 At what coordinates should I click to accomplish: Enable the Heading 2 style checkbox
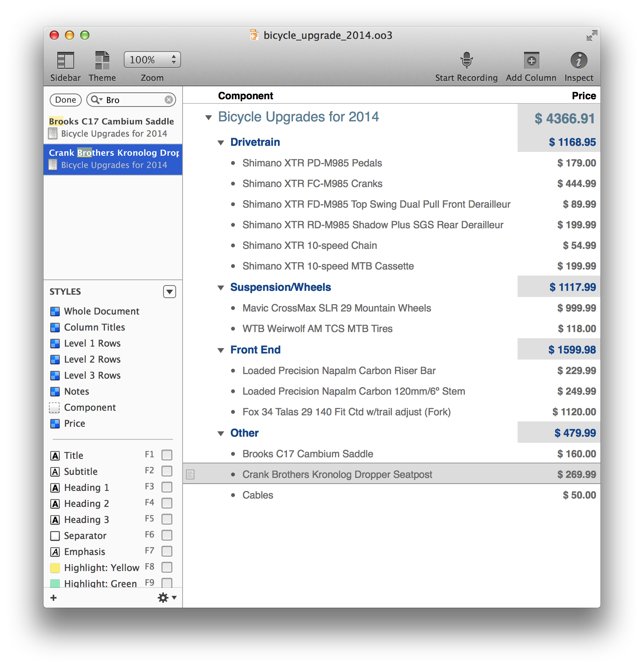pyautogui.click(x=167, y=503)
